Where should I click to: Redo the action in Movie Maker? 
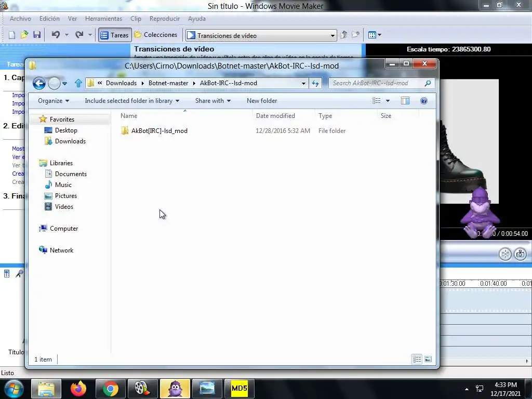coord(79,35)
